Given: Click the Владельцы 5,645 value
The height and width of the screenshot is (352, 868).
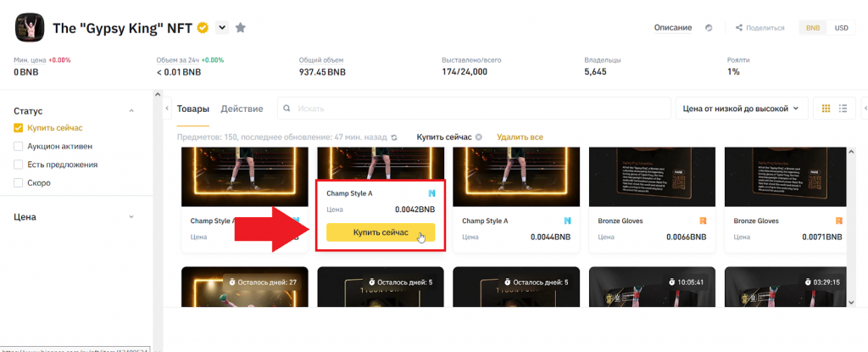Looking at the screenshot, I should click(x=596, y=72).
